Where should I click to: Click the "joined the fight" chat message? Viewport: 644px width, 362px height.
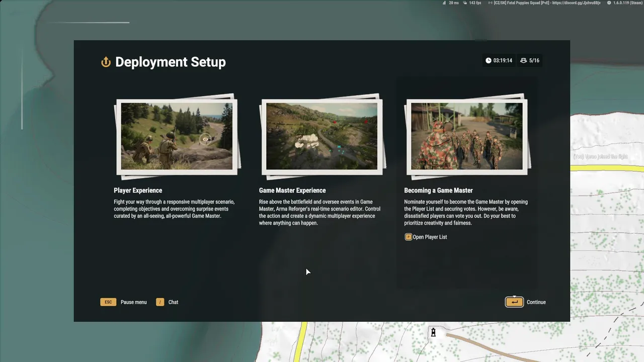(x=600, y=156)
